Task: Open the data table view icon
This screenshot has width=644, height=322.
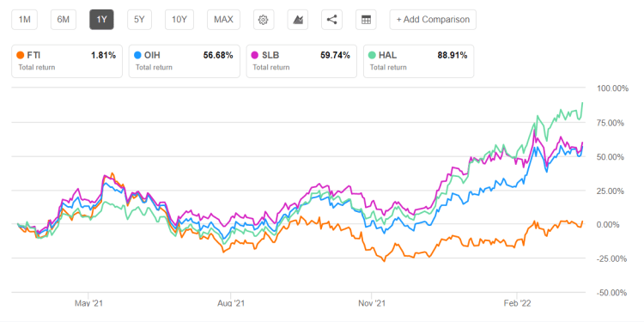Action: [x=366, y=20]
